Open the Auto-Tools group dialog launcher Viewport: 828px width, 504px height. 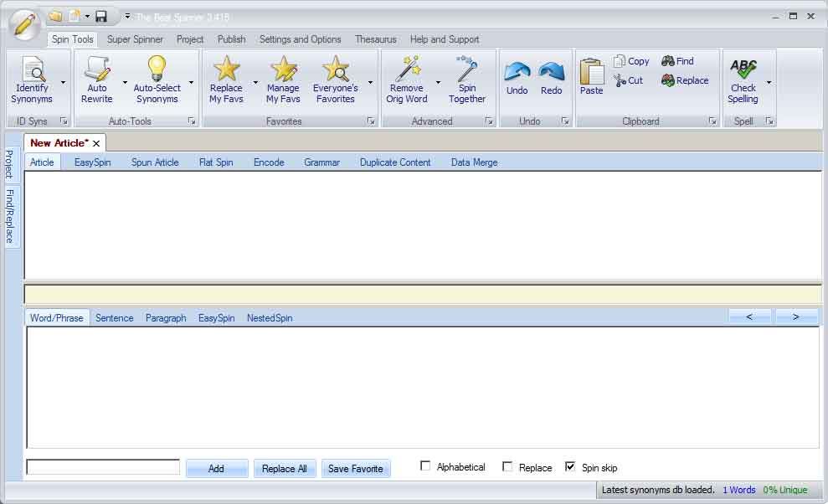(x=192, y=121)
